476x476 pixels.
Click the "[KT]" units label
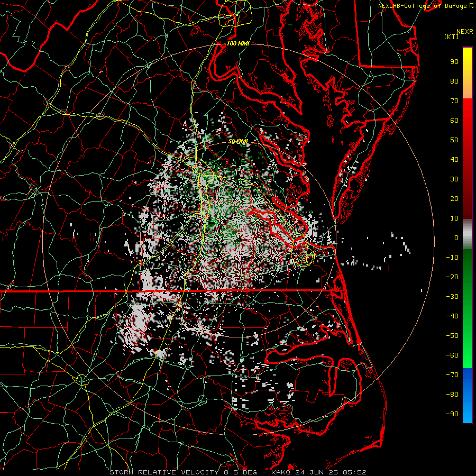click(x=452, y=36)
